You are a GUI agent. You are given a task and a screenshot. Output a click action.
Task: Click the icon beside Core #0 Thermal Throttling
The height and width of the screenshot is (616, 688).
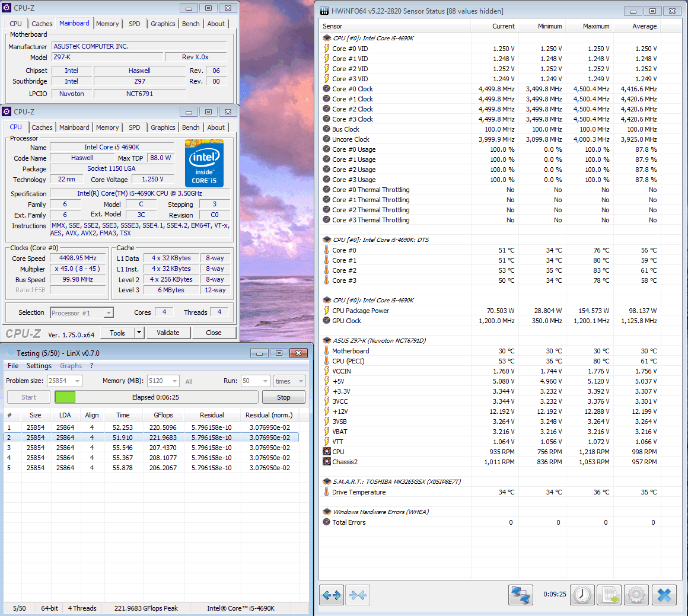click(326, 190)
